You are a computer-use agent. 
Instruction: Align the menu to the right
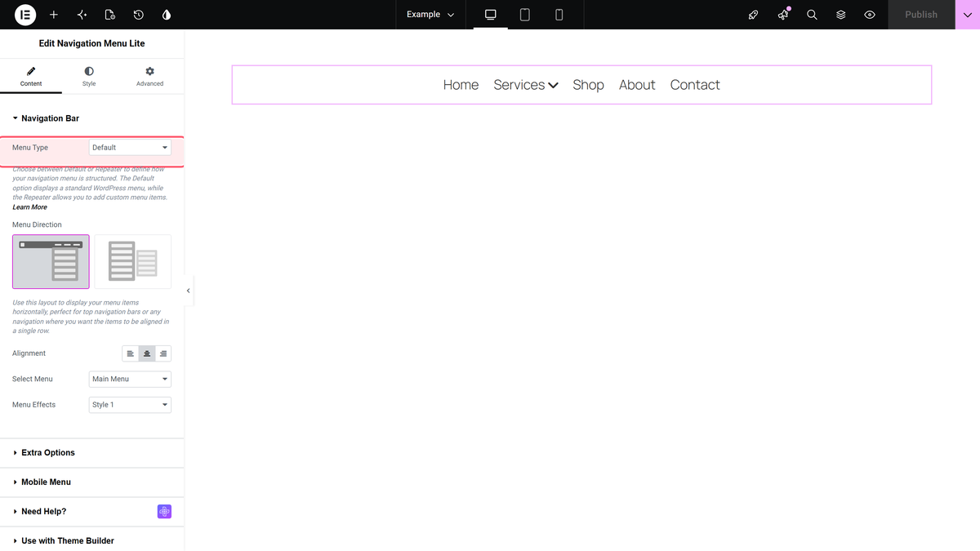(x=163, y=353)
